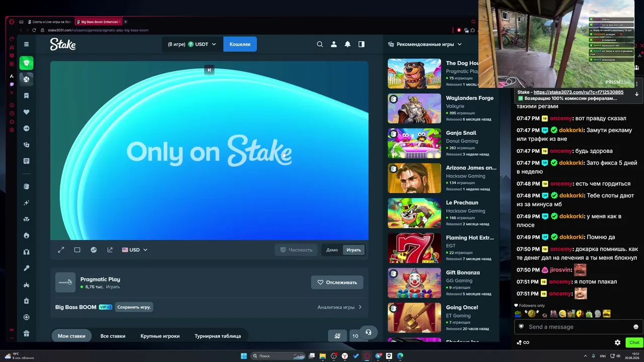Toggle the hide-bets icon near bets tabs

(337, 336)
